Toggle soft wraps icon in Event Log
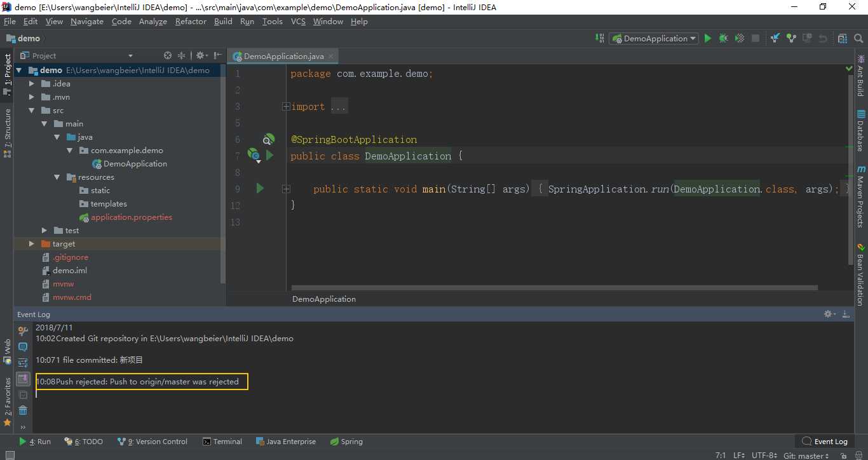Image resolution: width=868 pixels, height=460 pixels. tap(23, 363)
